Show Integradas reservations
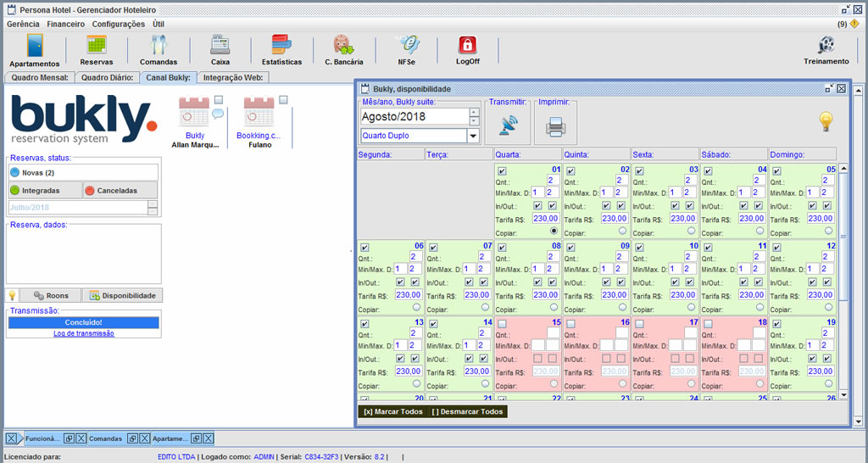Image resolution: width=868 pixels, height=463 pixels. (46, 191)
